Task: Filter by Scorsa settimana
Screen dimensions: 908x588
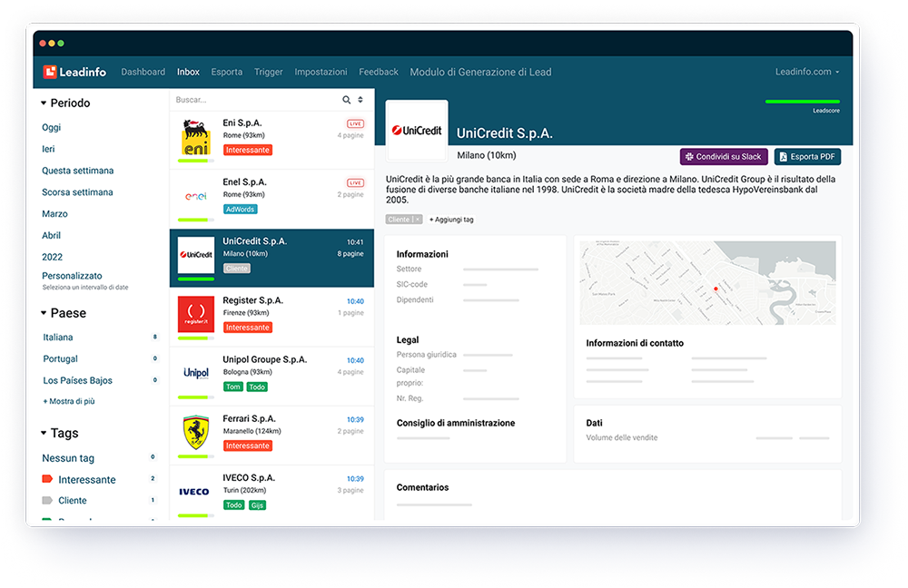Action: [x=77, y=192]
